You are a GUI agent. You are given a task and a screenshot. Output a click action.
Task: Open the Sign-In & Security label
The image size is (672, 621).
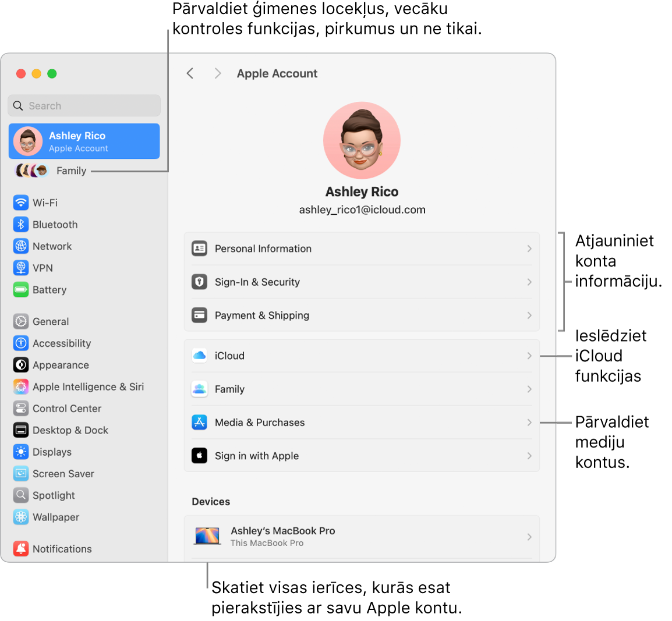click(257, 282)
